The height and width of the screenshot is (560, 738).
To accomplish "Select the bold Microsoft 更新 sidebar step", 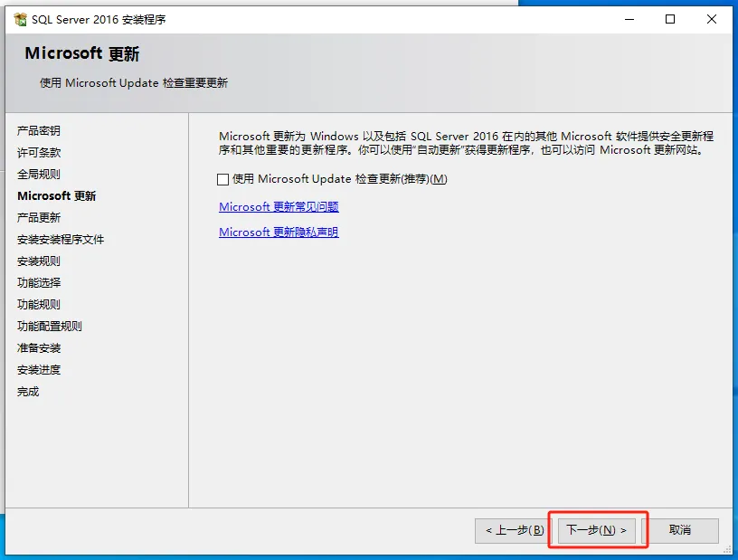I will (56, 196).
